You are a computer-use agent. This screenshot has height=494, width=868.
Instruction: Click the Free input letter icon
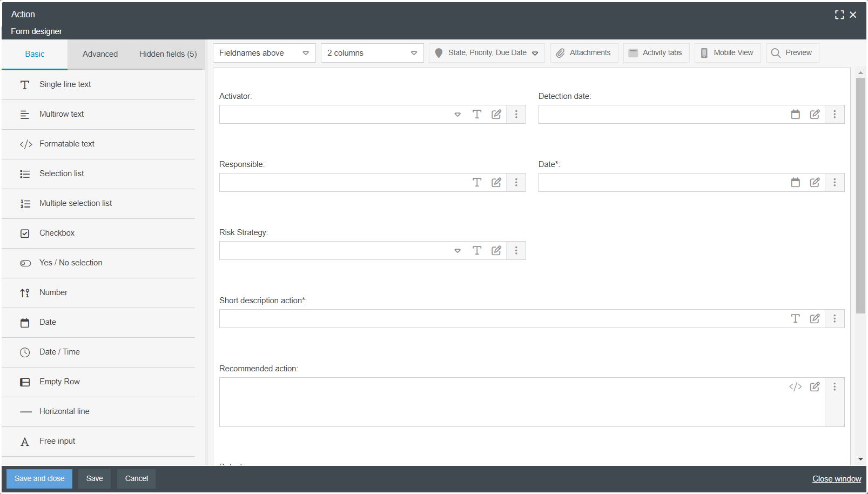(25, 442)
